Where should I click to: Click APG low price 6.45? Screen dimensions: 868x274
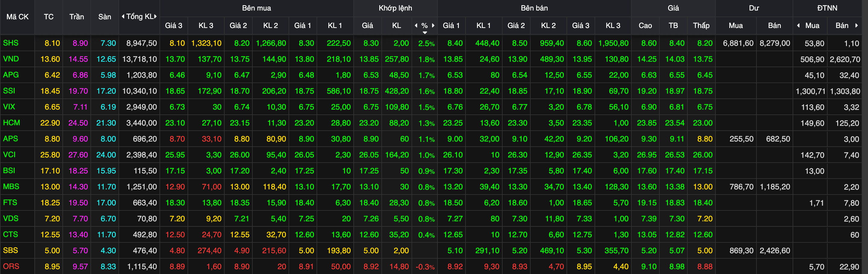(705, 75)
